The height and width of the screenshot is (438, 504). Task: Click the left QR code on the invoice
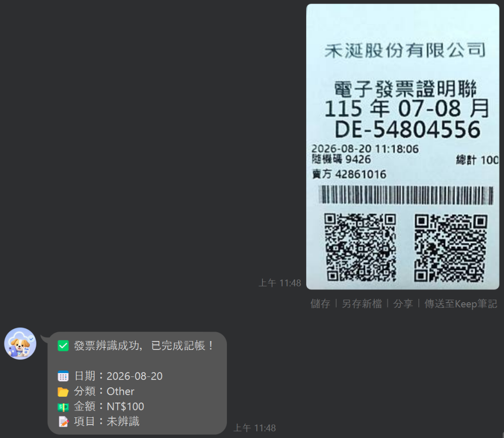point(360,248)
